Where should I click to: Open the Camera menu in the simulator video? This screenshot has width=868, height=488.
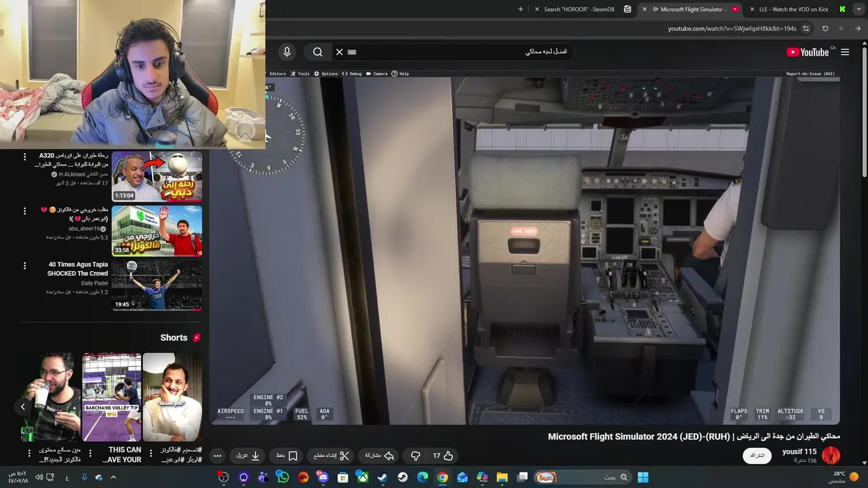pyautogui.click(x=377, y=74)
